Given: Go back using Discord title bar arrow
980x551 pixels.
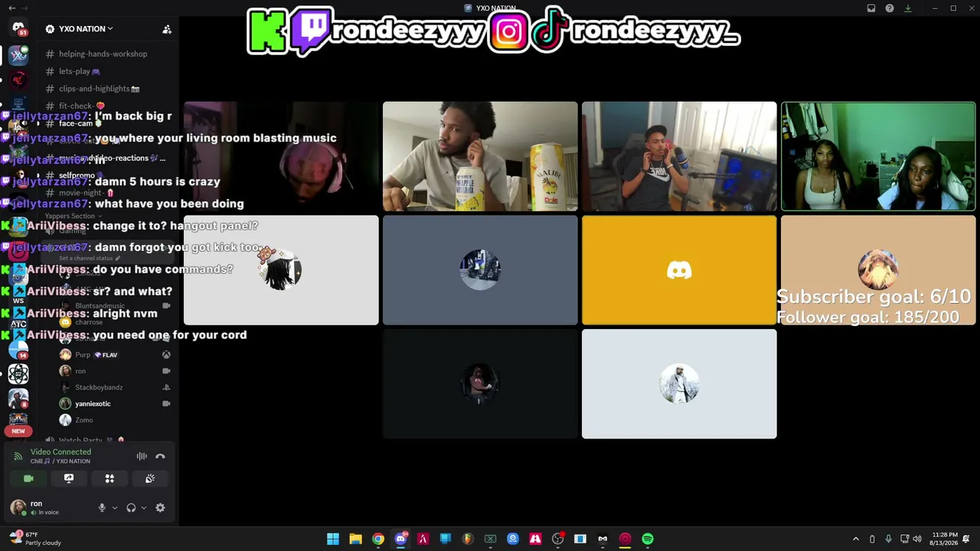Looking at the screenshot, I should coord(11,8).
